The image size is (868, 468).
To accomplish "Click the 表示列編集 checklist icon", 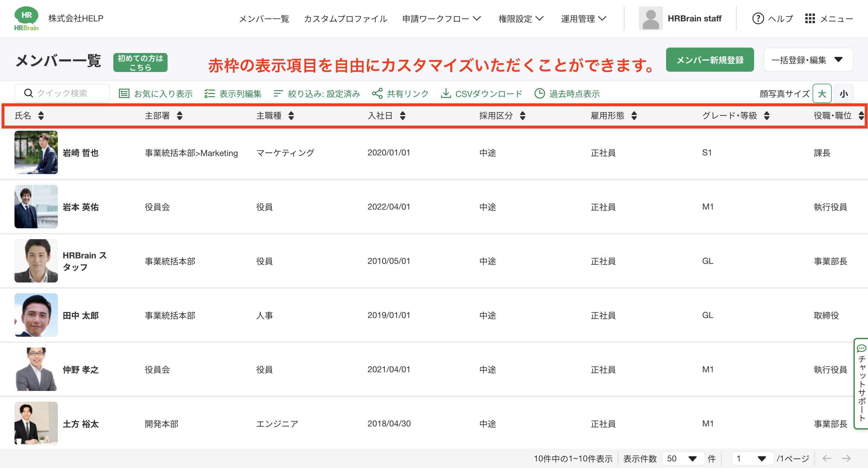I will [209, 94].
